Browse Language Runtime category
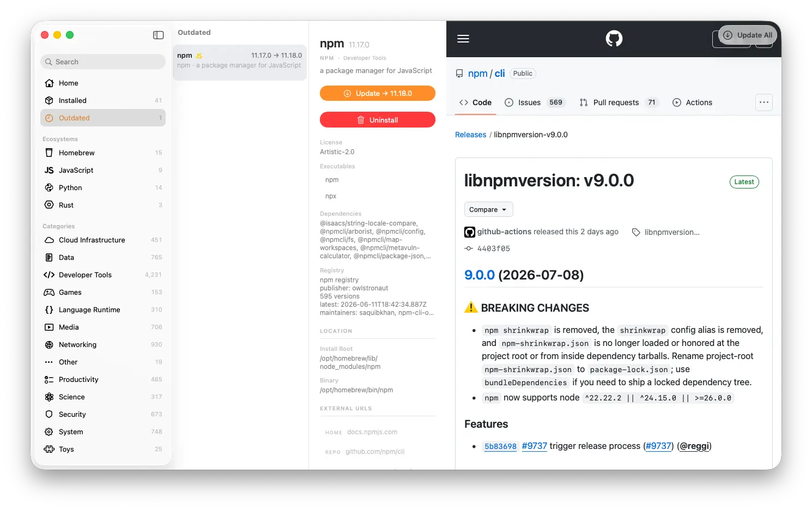Screen dimensions: 812x510 [103, 309]
